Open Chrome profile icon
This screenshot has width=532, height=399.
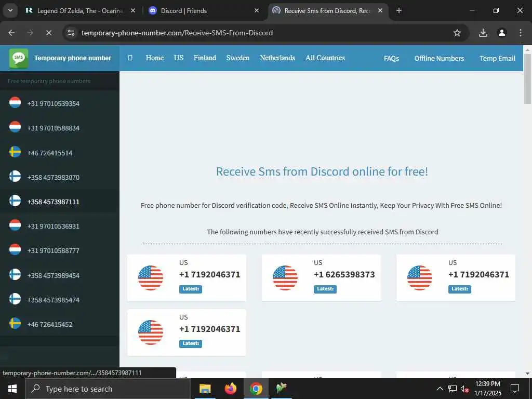pyautogui.click(x=502, y=33)
